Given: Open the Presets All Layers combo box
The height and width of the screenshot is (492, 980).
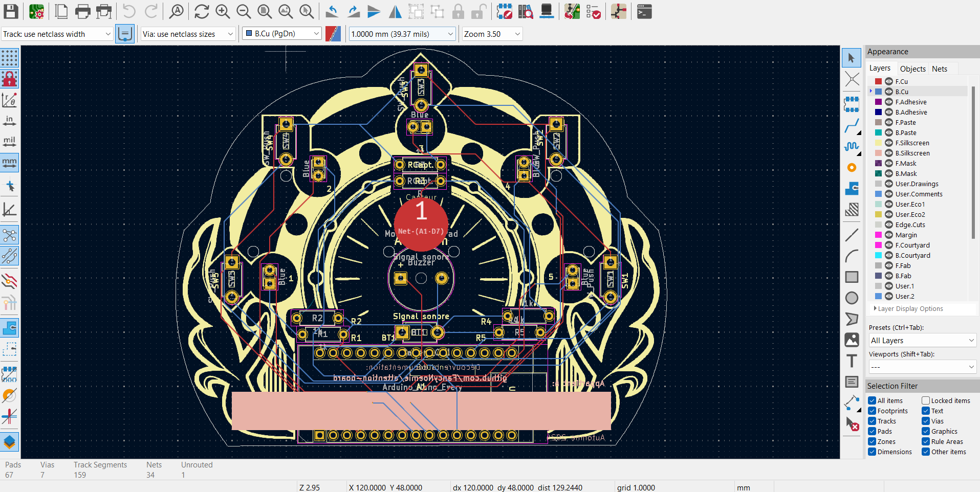Looking at the screenshot, I should [922, 341].
